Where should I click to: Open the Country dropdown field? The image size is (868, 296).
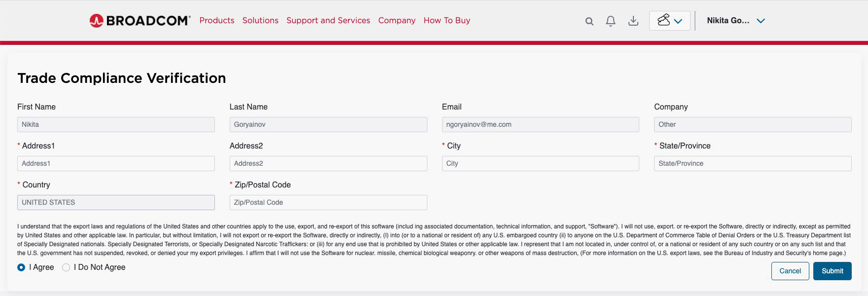click(x=116, y=202)
